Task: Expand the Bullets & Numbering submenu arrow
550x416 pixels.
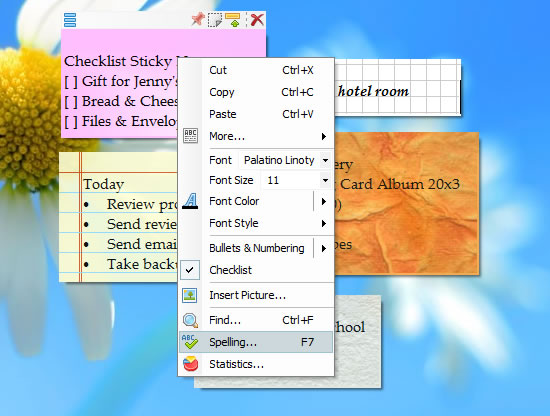Action: [x=323, y=248]
